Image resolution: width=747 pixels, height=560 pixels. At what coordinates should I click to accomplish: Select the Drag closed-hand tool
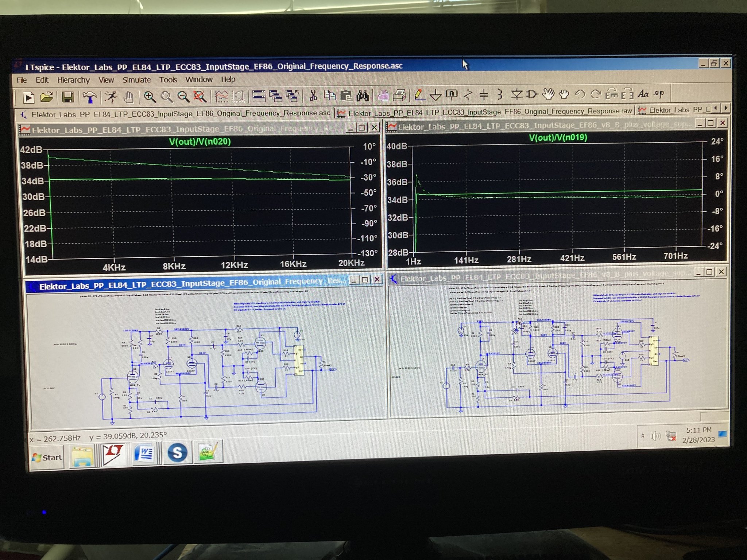(x=564, y=94)
